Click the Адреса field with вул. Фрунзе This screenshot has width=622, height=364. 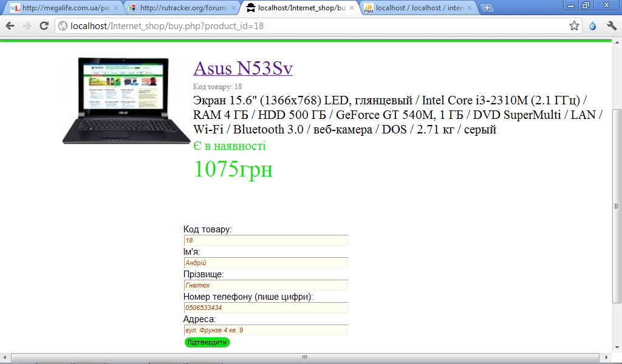266,330
